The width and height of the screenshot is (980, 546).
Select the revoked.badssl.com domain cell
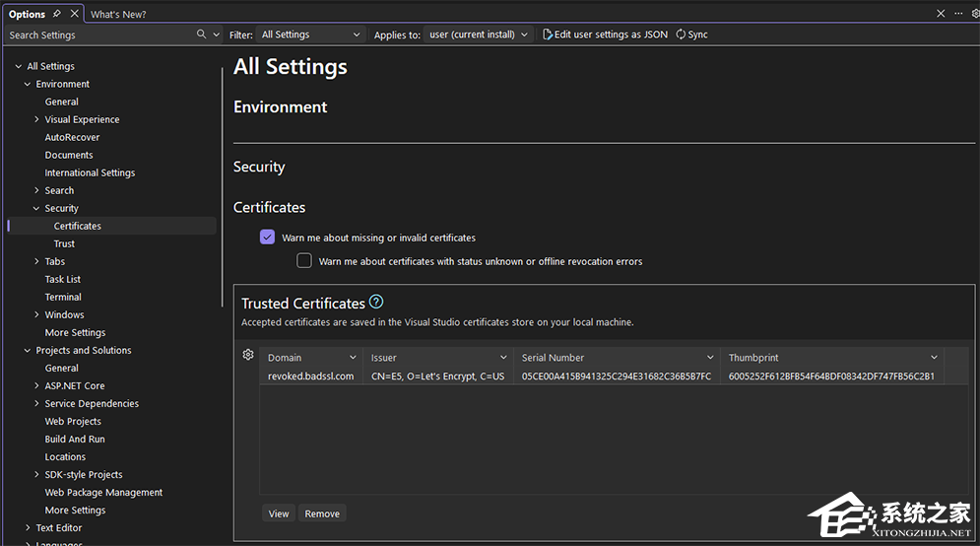click(x=310, y=375)
